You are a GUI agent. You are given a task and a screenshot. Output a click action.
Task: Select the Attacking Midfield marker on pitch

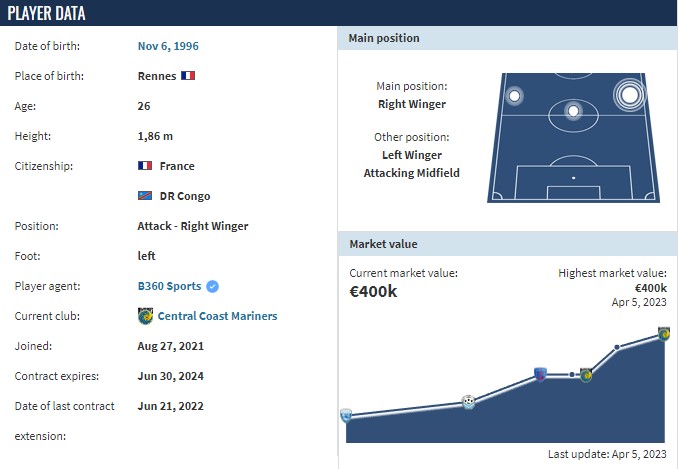[573, 111]
